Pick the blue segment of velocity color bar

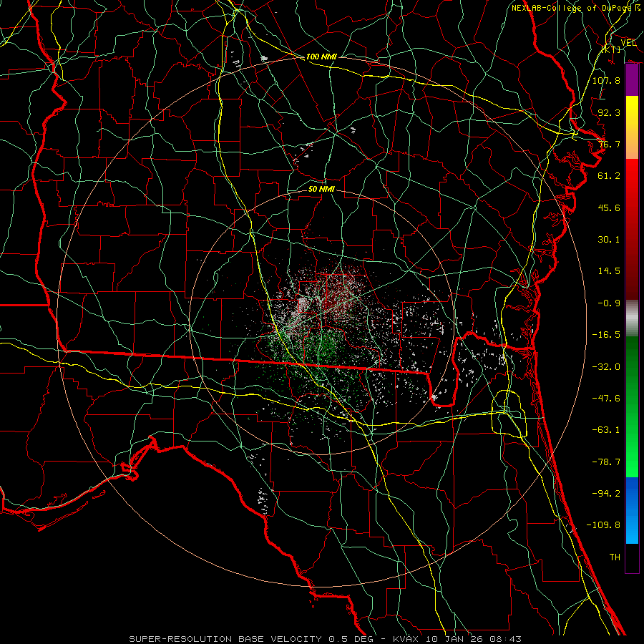tap(632, 510)
